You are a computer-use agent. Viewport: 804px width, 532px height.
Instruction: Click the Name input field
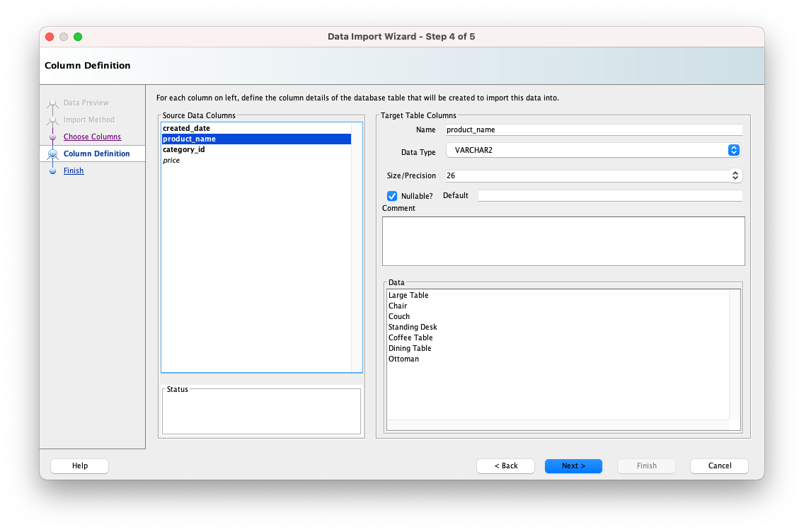click(x=593, y=129)
